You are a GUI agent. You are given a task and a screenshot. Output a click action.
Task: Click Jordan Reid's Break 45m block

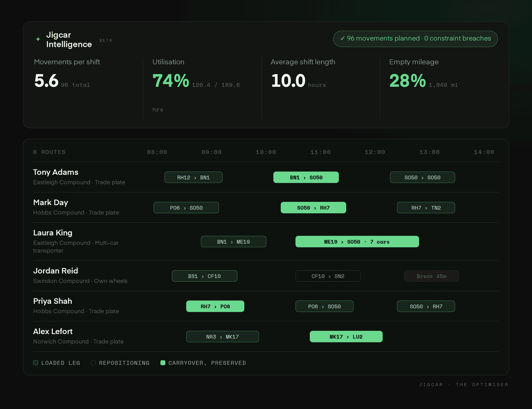click(x=432, y=276)
